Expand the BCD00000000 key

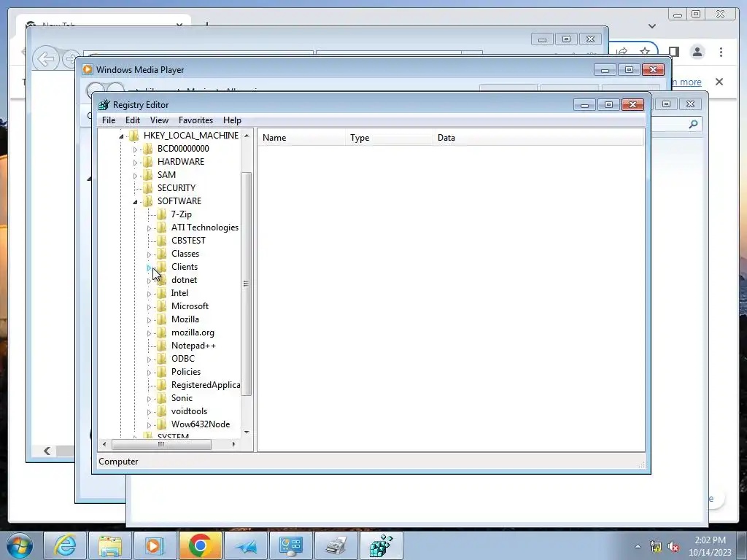135,149
